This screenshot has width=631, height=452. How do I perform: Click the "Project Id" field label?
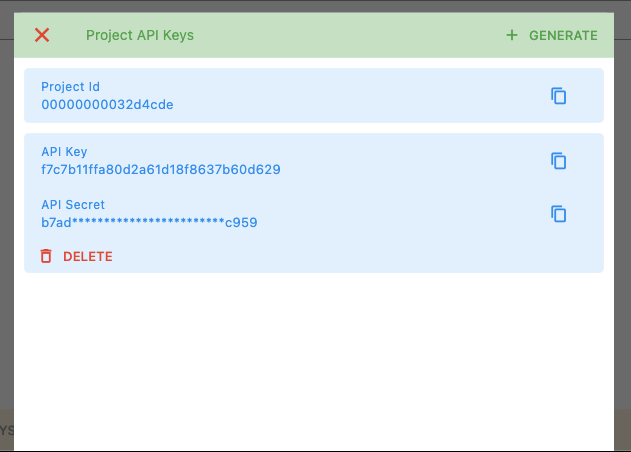70,87
